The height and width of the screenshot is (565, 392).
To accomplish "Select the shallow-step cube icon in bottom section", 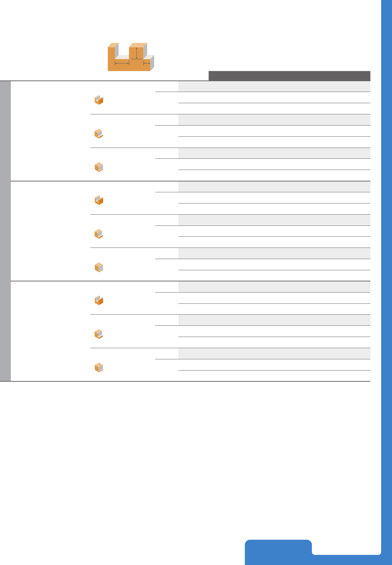I will (x=99, y=368).
